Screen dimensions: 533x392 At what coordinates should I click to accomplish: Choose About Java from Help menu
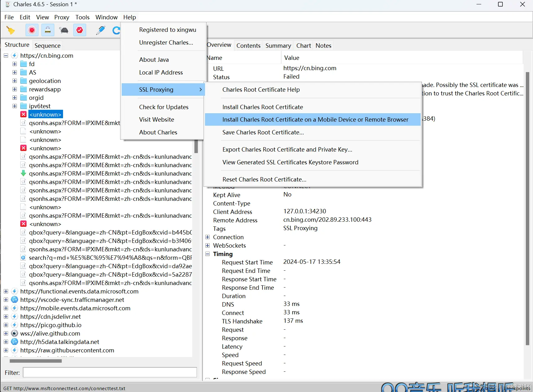coord(154,60)
